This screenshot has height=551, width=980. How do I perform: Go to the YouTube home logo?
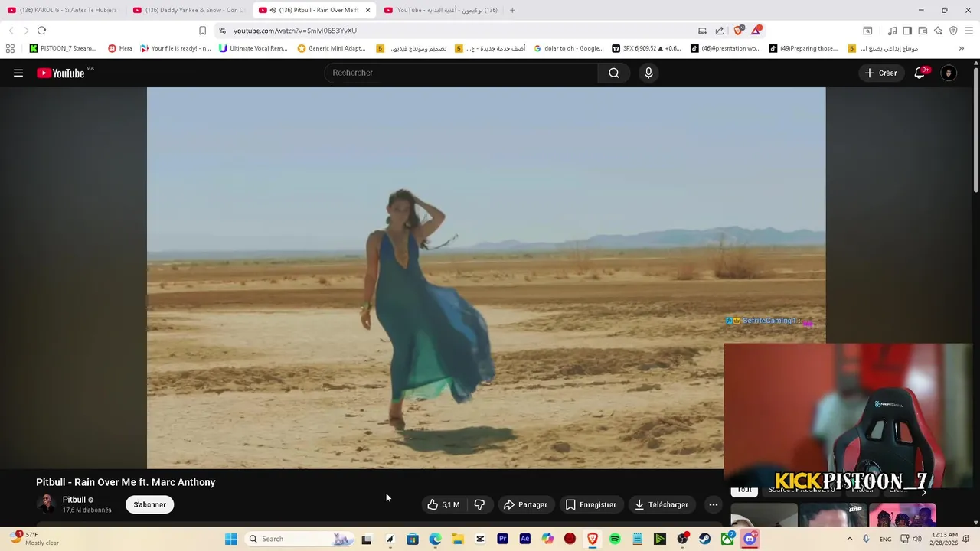pos(60,73)
